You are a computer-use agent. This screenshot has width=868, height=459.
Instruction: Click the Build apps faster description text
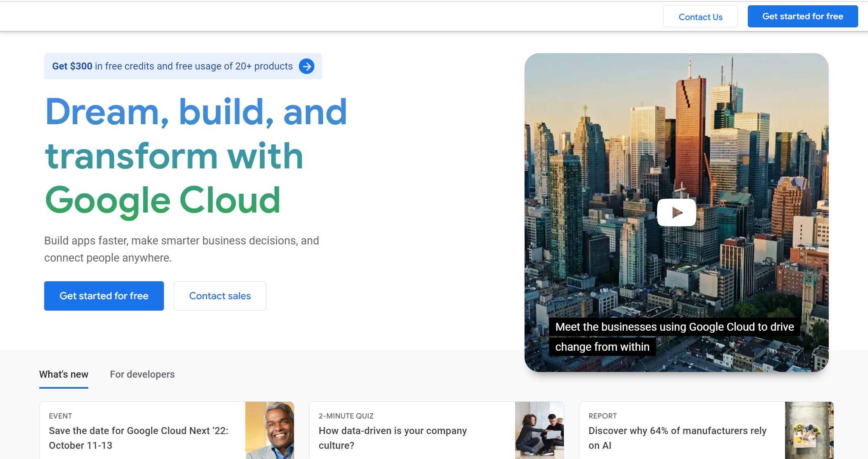(182, 249)
